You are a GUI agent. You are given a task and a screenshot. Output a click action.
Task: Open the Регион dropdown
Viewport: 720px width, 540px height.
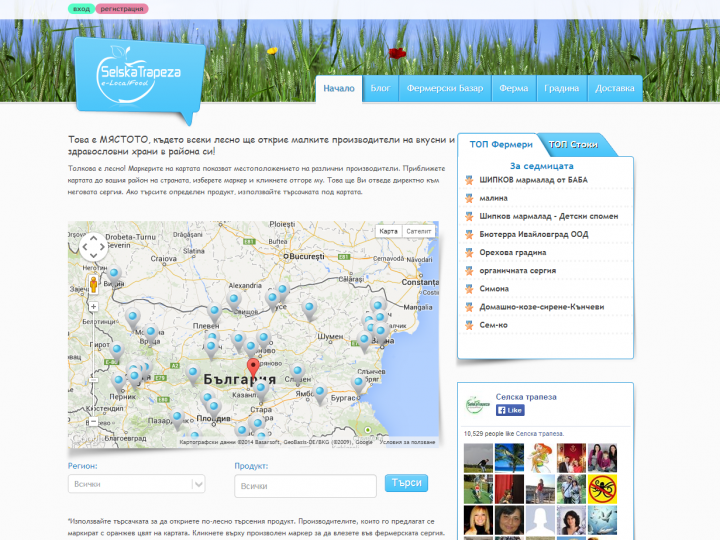136,484
